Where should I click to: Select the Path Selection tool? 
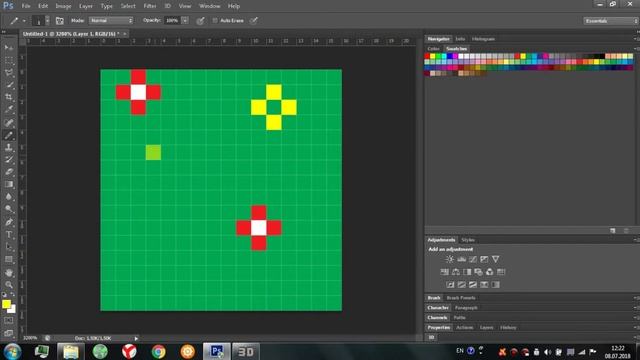9,247
